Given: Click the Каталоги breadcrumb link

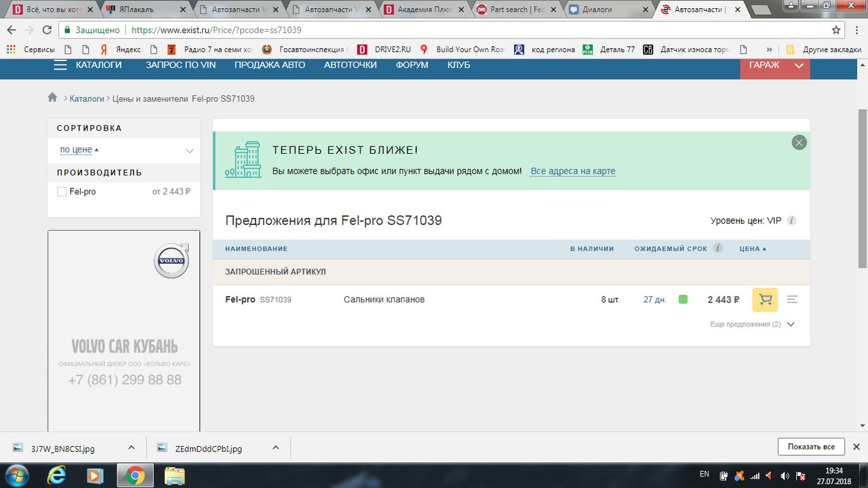Looking at the screenshot, I should tap(87, 98).
